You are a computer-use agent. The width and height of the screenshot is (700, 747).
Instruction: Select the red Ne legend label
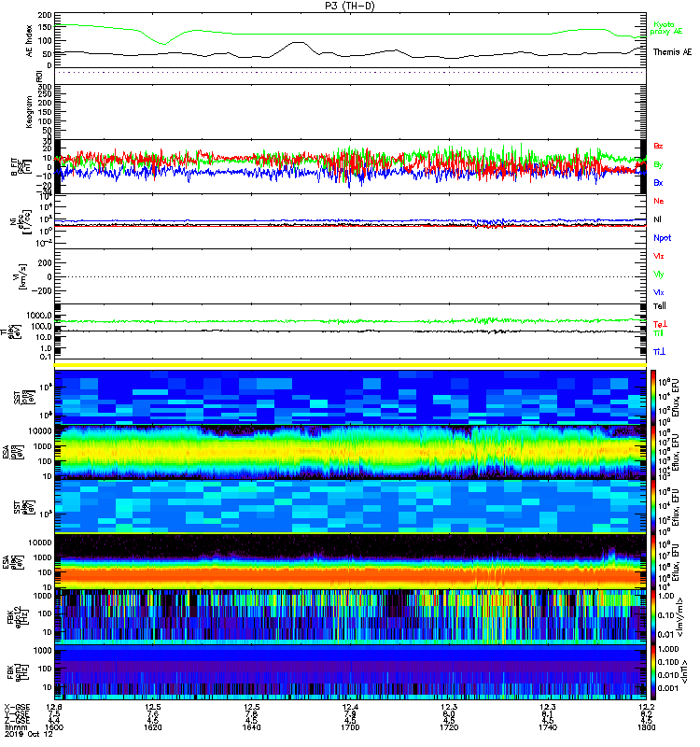tap(659, 201)
